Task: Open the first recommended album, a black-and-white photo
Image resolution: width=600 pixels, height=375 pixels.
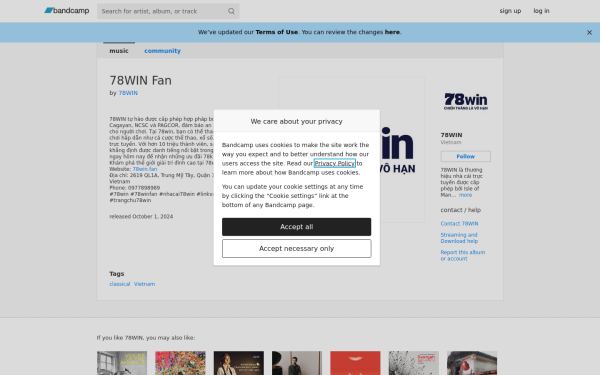Action: [122, 363]
